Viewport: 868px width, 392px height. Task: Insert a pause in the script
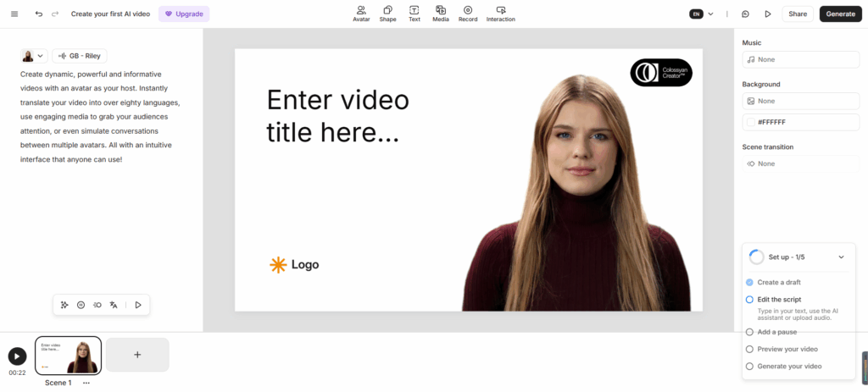tap(81, 305)
